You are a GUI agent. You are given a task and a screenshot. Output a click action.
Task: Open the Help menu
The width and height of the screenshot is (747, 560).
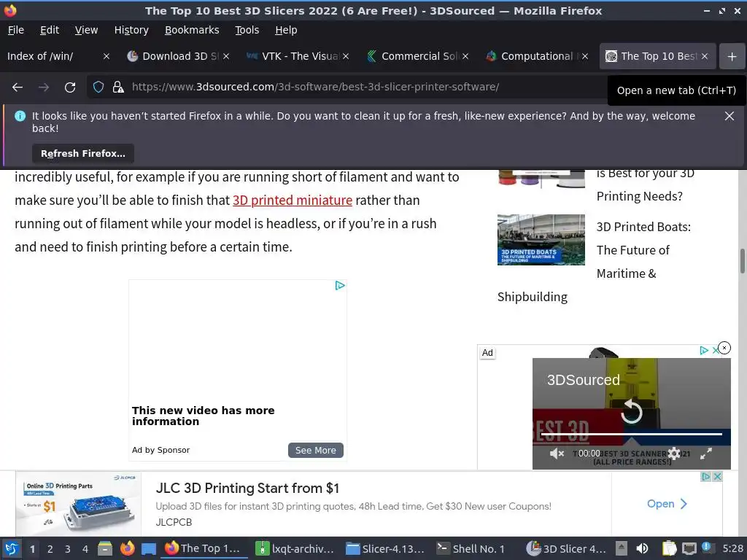point(286,30)
